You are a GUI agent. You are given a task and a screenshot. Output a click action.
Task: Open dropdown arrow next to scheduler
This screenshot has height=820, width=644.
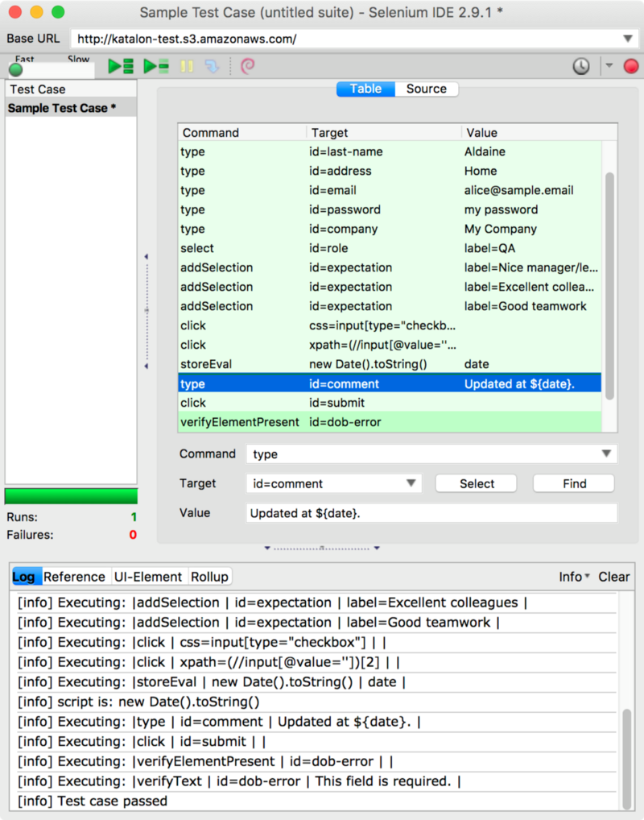[x=609, y=66]
